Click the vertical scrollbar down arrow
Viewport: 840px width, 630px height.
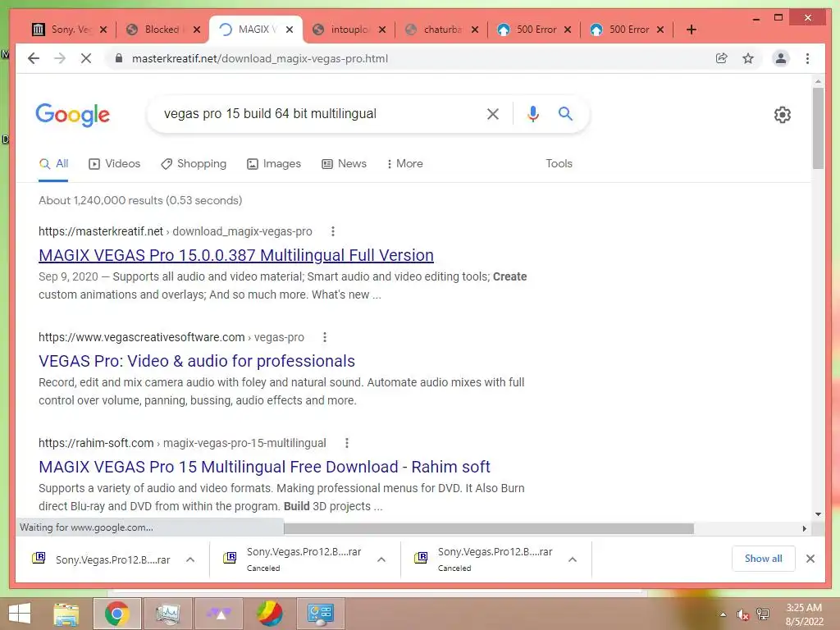818,514
